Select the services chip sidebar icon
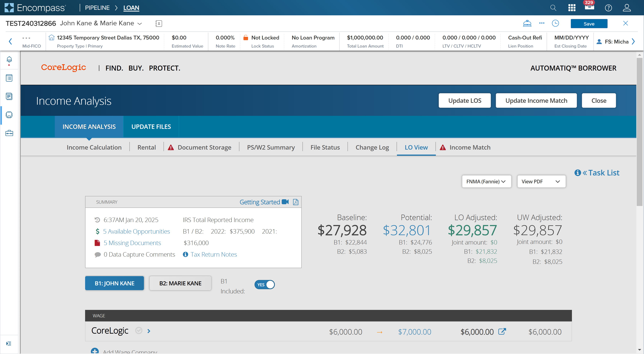The height and width of the screenshot is (354, 644). pyautogui.click(x=9, y=115)
